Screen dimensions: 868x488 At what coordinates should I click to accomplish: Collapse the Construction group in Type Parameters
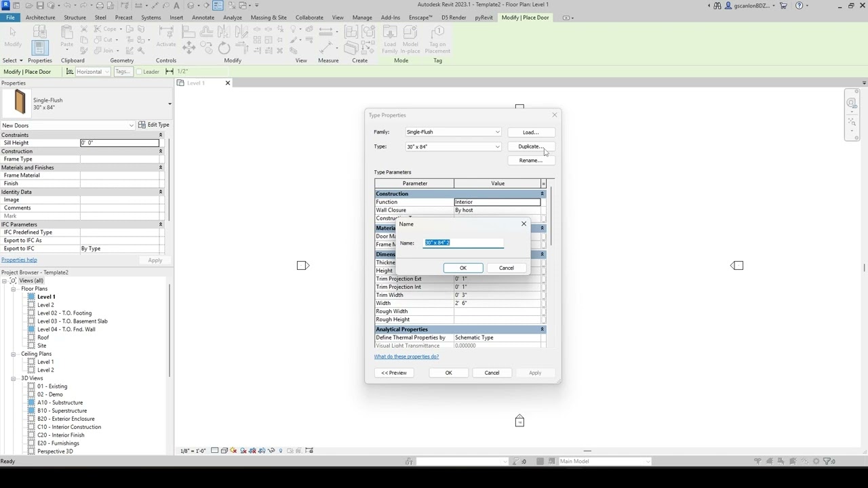pos(542,194)
